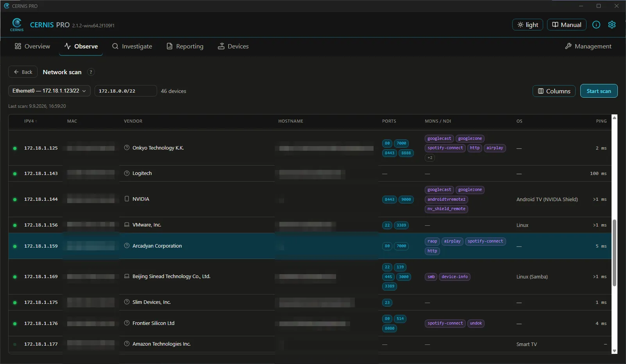Viewport: 626px width, 364px height.
Task: Select IP address 172.18.1.175
Action: pyautogui.click(x=41, y=302)
